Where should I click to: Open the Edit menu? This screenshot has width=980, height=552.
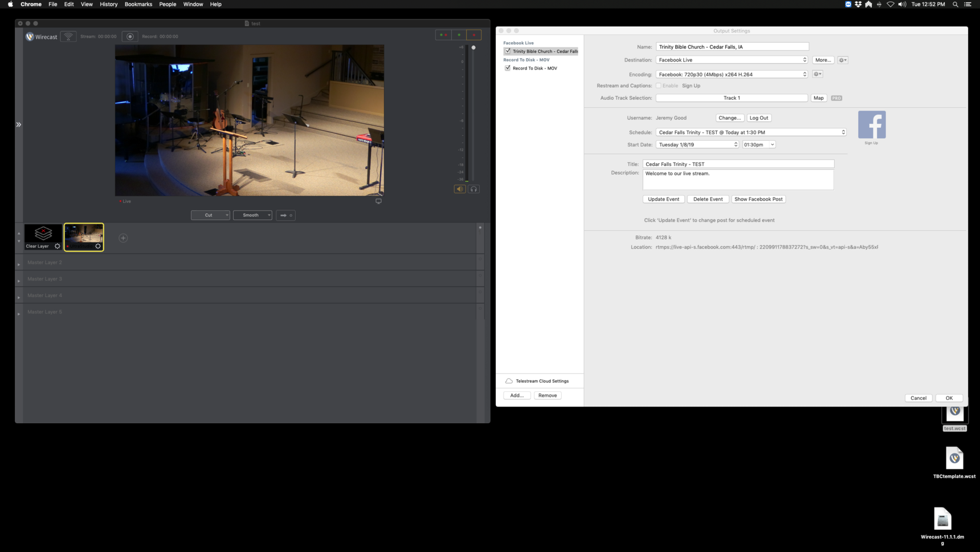coord(69,4)
